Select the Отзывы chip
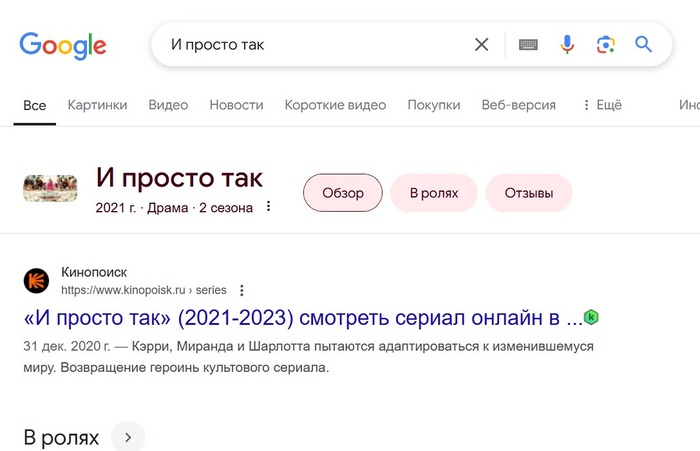The image size is (700, 451). [x=529, y=193]
